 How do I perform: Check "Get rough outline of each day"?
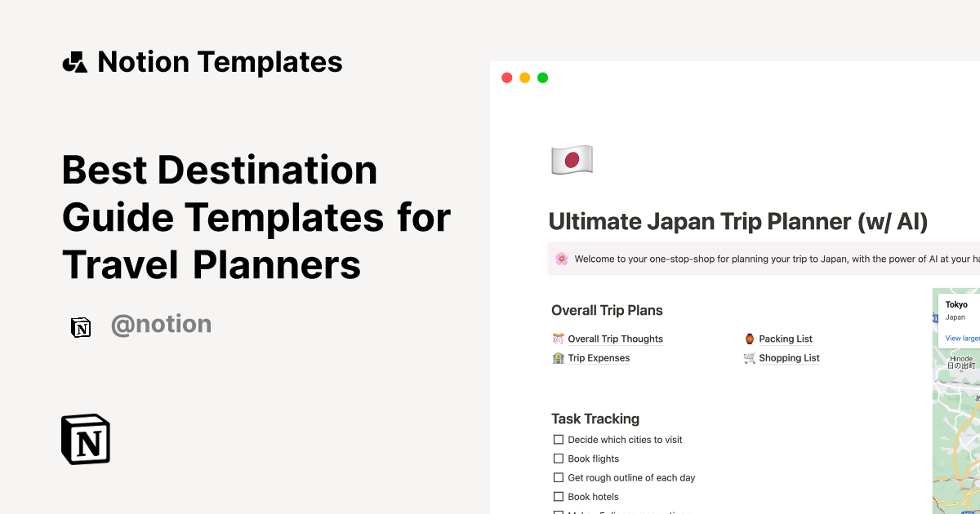coord(558,477)
